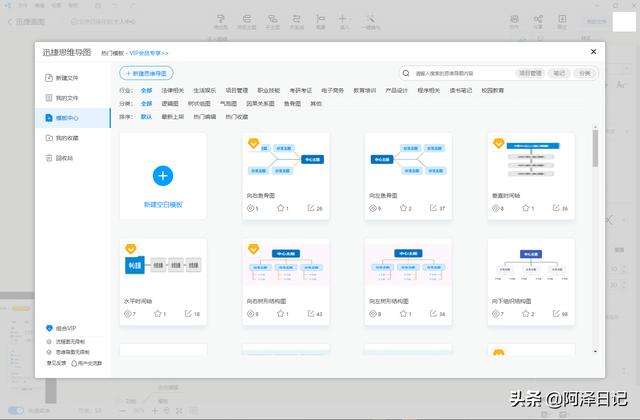Click the view-count eye icon on 垂直时间轴
Image resolution: width=640 pixels, height=420 pixels.
tap(496, 208)
